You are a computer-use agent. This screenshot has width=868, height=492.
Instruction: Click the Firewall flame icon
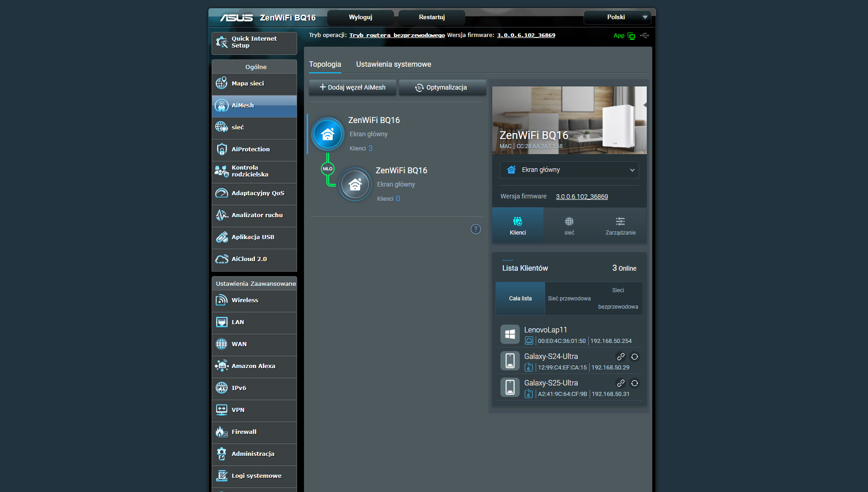[x=222, y=432]
